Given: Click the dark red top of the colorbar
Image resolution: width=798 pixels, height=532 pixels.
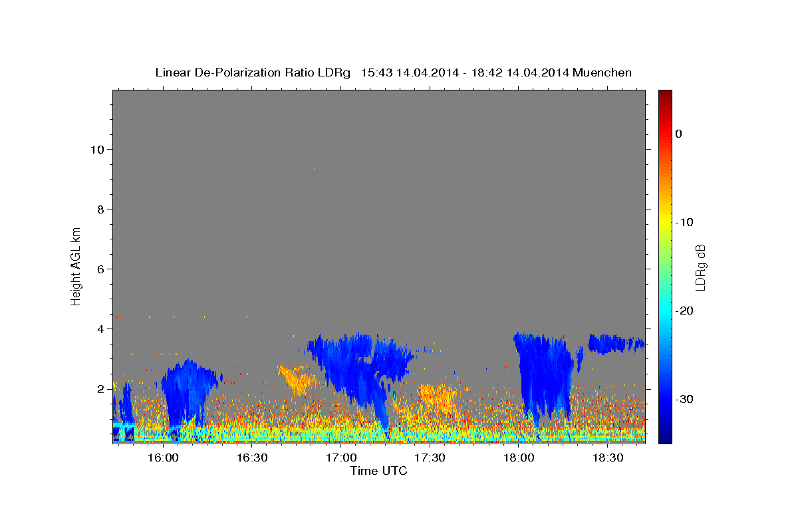Looking at the screenshot, I should 665,94.
